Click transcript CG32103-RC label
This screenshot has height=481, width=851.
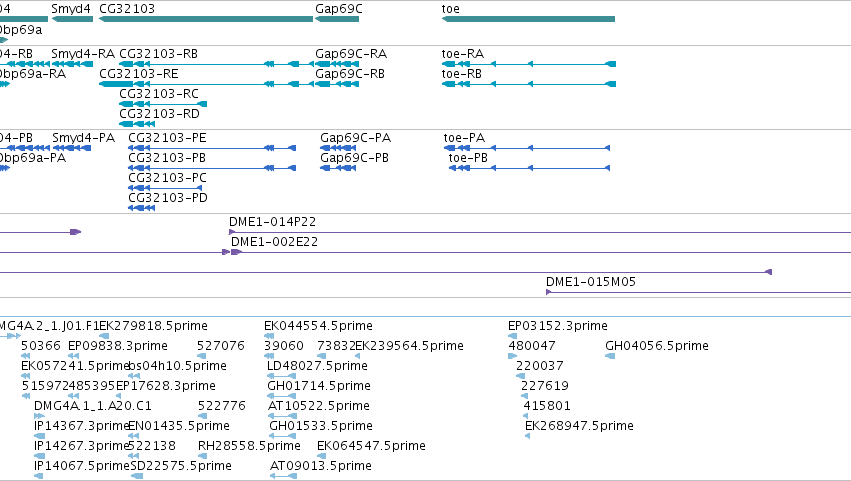(x=159, y=94)
